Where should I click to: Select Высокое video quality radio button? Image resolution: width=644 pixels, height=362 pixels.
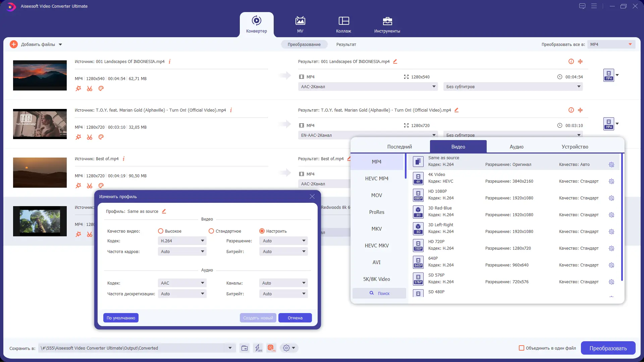pos(161,231)
